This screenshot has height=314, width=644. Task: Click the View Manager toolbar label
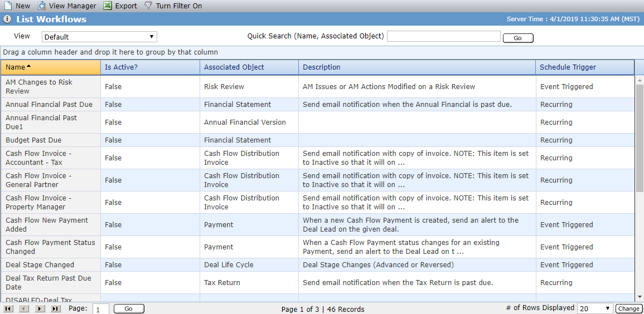click(72, 6)
